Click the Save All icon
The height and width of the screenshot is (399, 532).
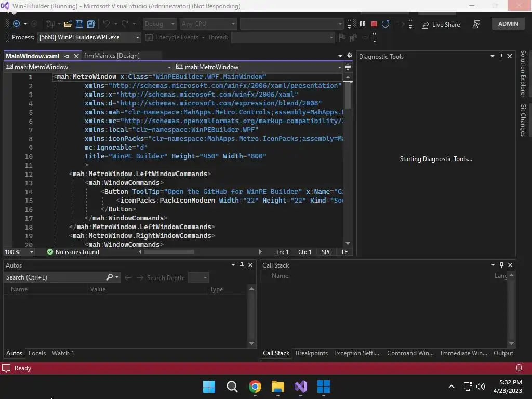[91, 24]
